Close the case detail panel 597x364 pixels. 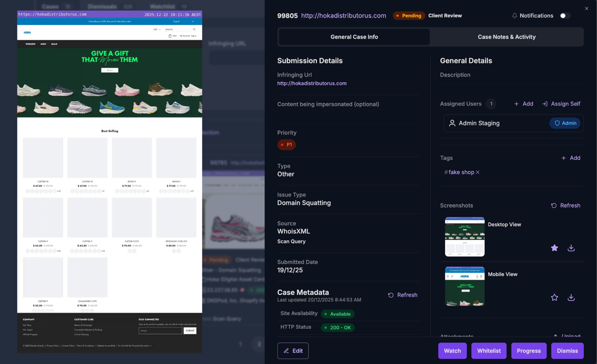(586, 8)
